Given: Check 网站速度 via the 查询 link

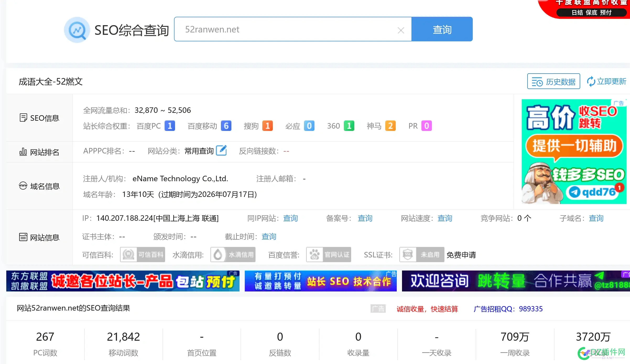Looking at the screenshot, I should click(x=445, y=218).
